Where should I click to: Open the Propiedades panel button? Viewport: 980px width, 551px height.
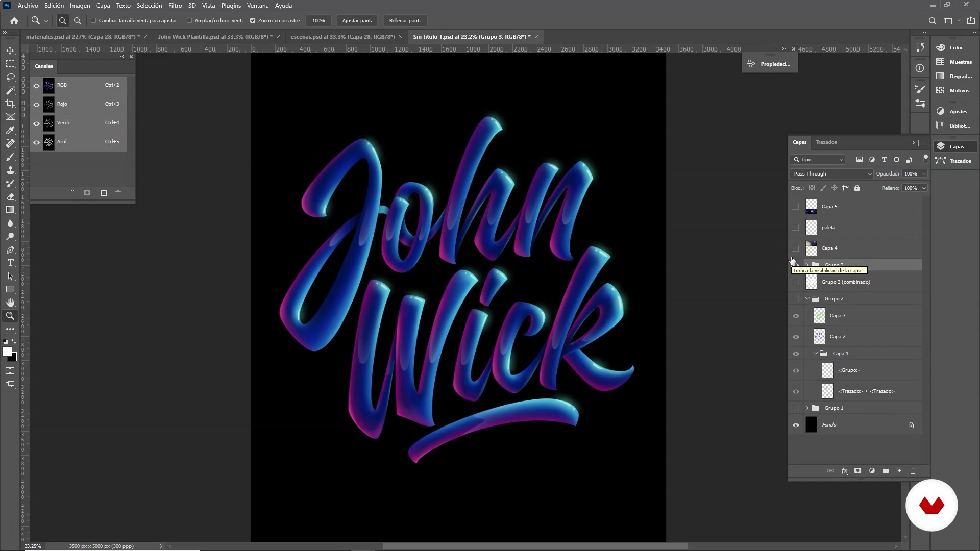tap(770, 64)
